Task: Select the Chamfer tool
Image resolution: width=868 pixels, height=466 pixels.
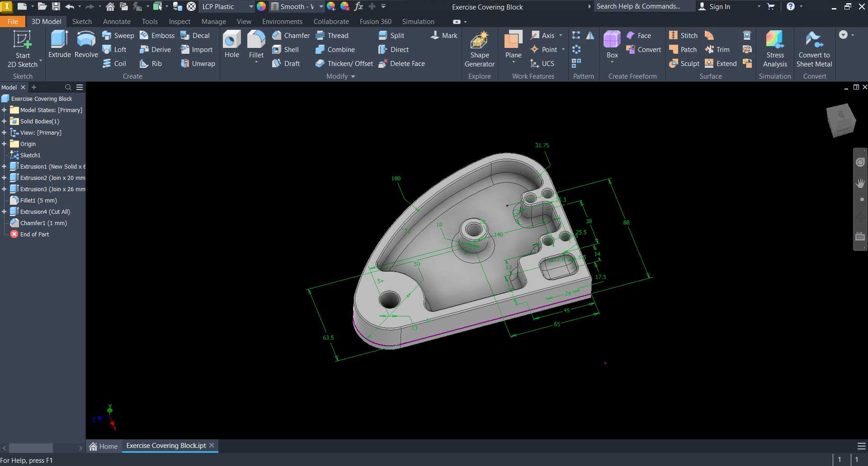Action: point(291,35)
